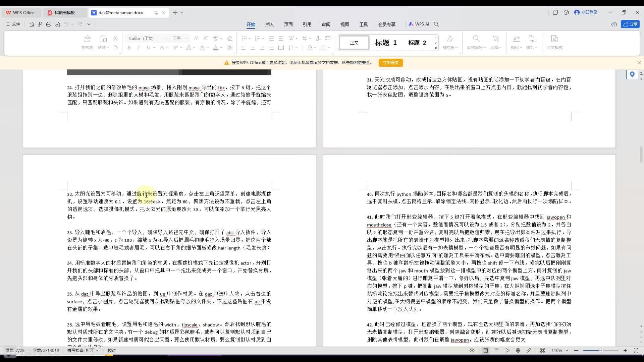Select 正文 style

(x=354, y=43)
